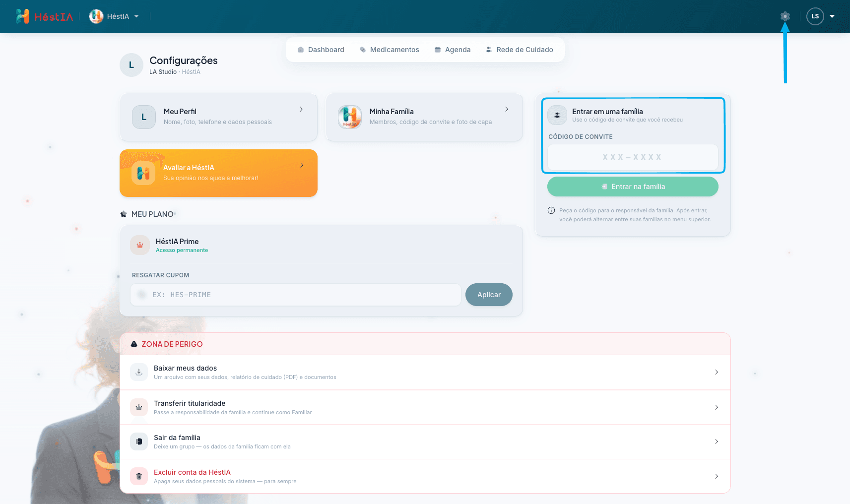
Task: Click the Entrar na família button
Action: (633, 187)
